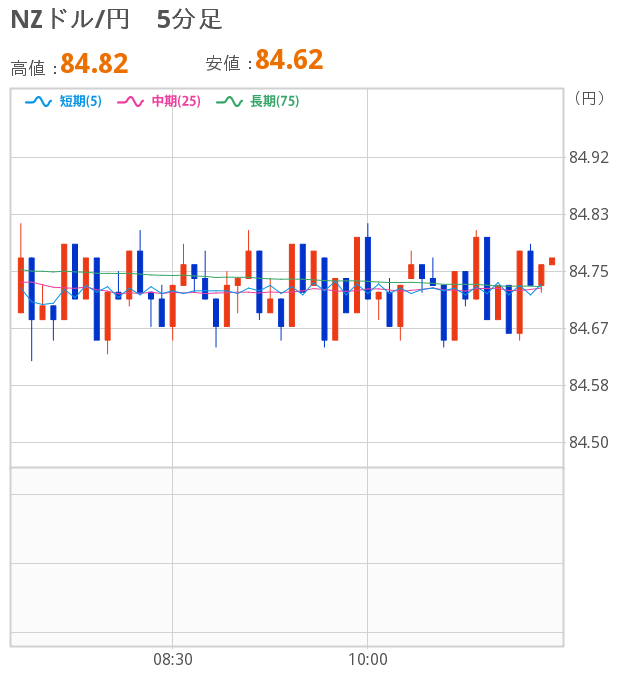
Task: Click the 安値 label
Action: [x=224, y=64]
